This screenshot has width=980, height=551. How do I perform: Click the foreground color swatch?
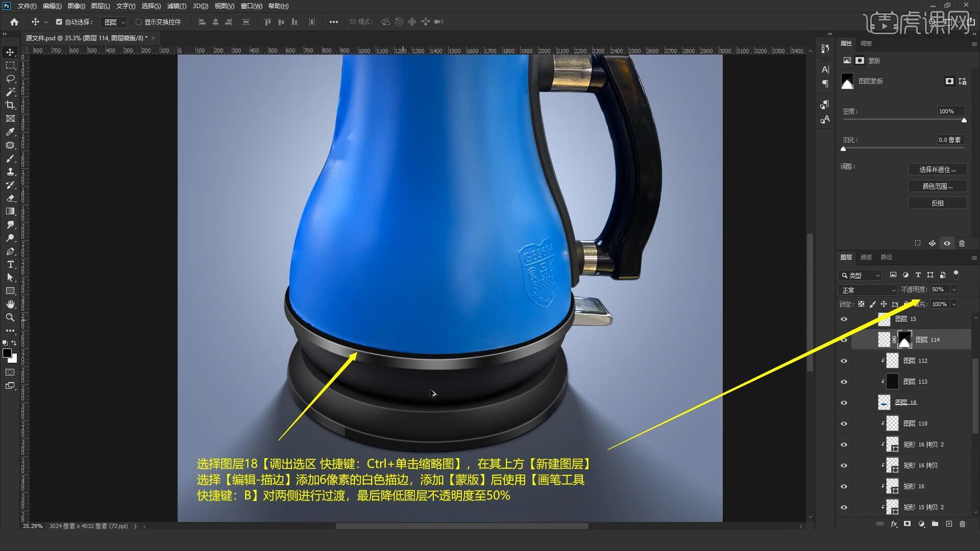[7, 353]
